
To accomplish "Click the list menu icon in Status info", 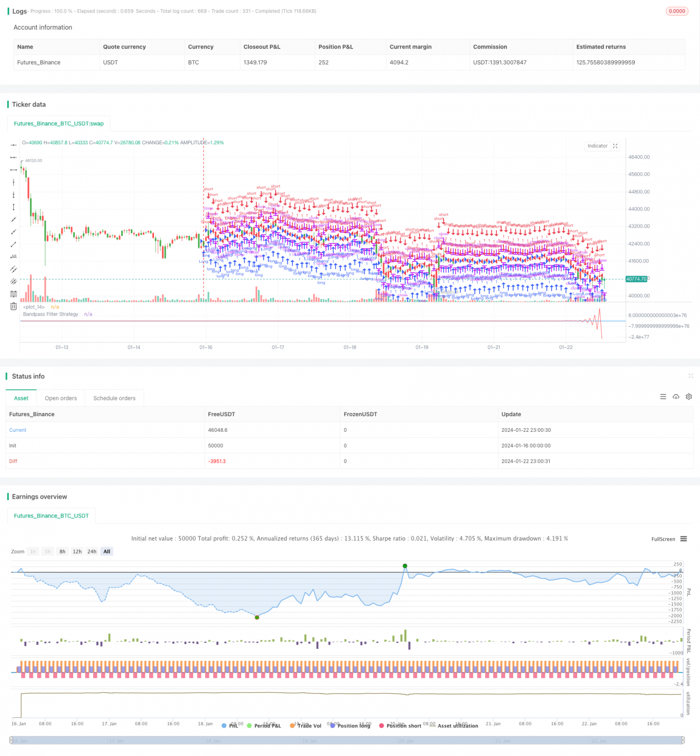I will click(663, 397).
